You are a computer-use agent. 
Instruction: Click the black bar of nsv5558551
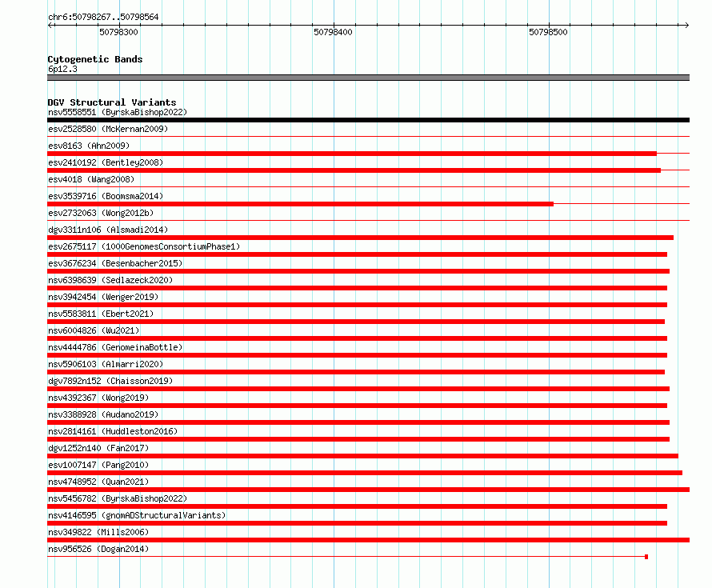click(368, 120)
